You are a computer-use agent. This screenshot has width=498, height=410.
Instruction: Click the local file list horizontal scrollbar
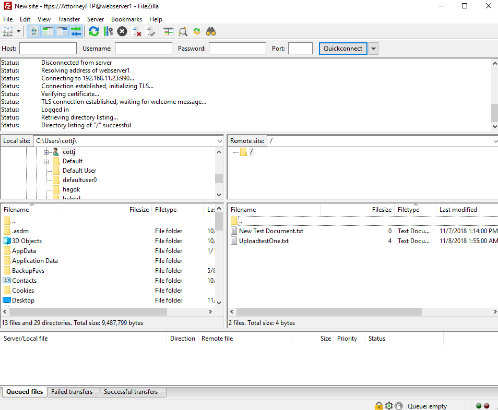tap(88, 312)
